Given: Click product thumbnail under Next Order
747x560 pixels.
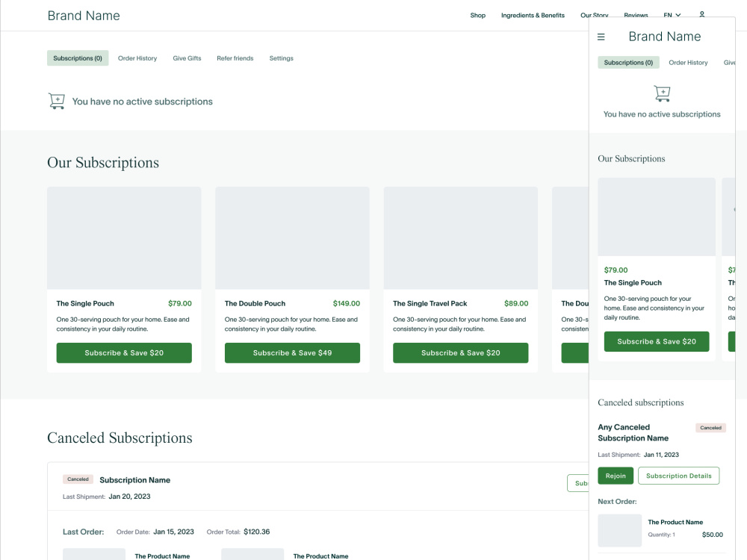Looking at the screenshot, I should click(x=619, y=530).
